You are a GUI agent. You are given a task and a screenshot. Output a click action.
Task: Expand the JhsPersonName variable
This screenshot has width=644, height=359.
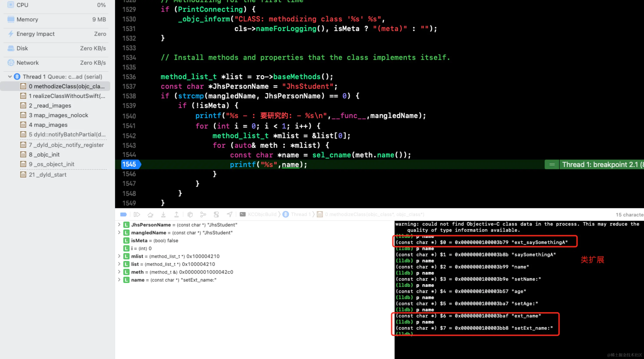point(119,225)
